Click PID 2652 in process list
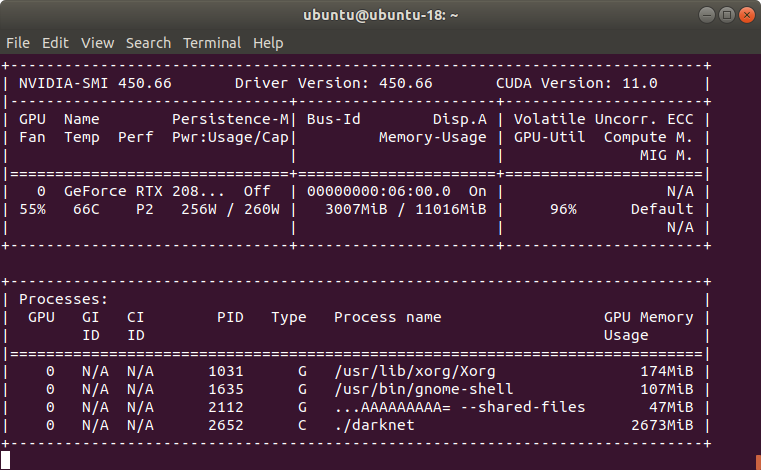 [226, 425]
